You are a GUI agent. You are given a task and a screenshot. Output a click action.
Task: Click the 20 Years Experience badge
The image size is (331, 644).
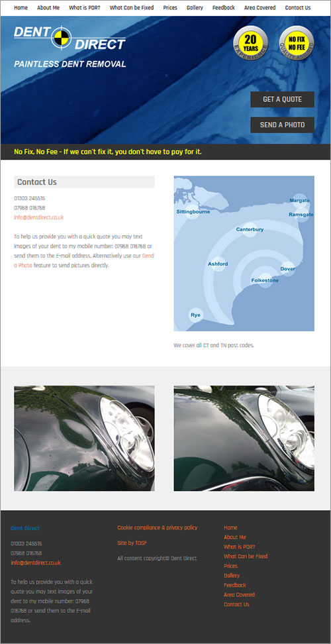250,43
